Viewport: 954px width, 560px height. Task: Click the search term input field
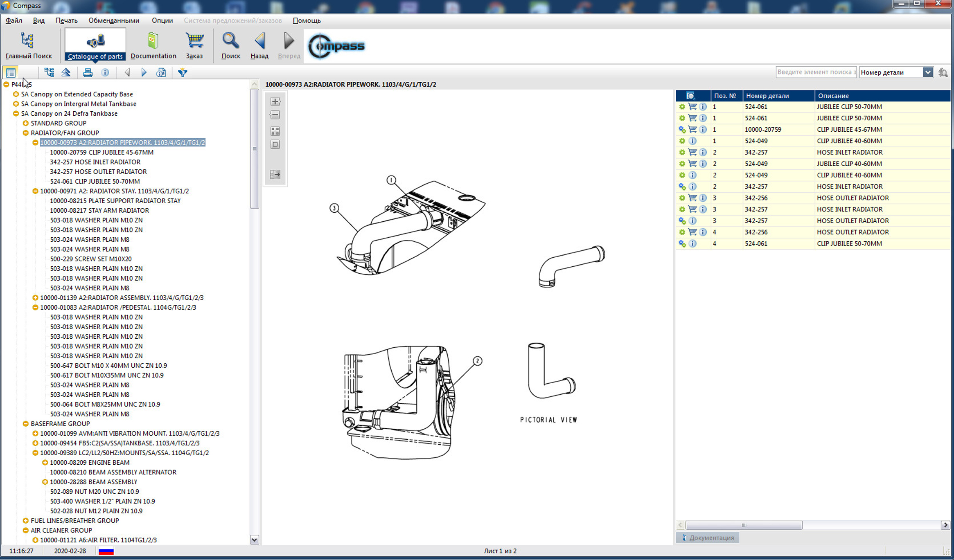click(x=816, y=72)
